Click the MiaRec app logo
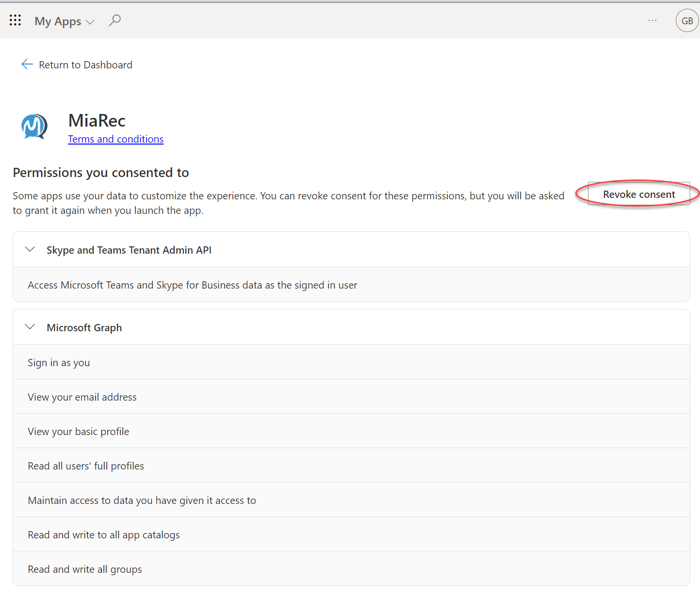Viewport: 700px width, 599px height. click(x=34, y=127)
